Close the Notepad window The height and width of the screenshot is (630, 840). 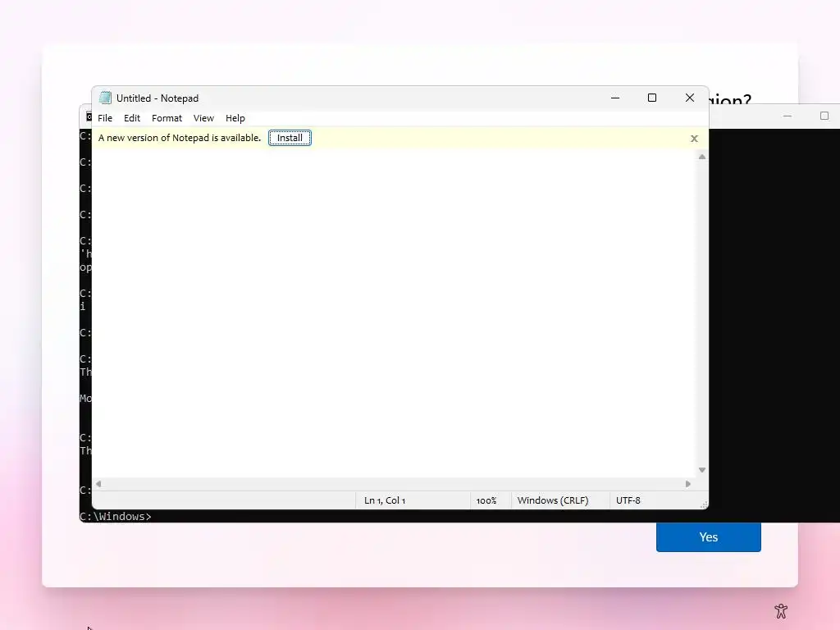[x=689, y=98]
